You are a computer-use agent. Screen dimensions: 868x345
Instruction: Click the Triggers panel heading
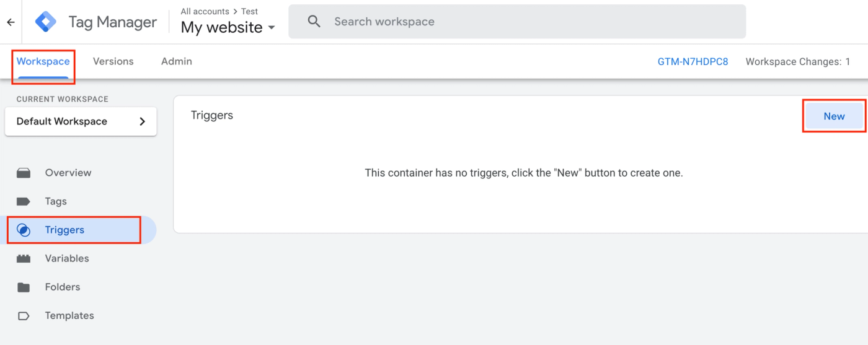(x=212, y=115)
